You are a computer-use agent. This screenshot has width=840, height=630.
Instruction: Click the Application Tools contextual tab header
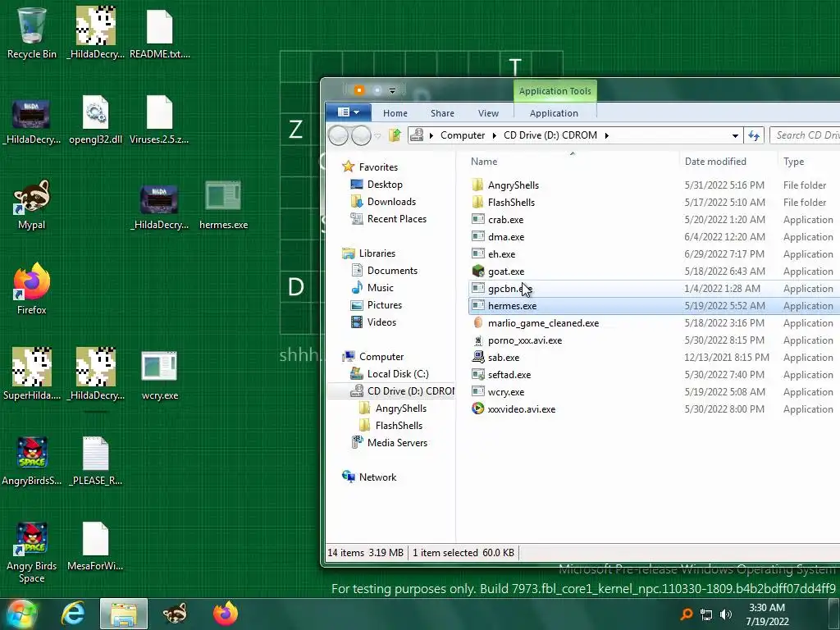555,91
